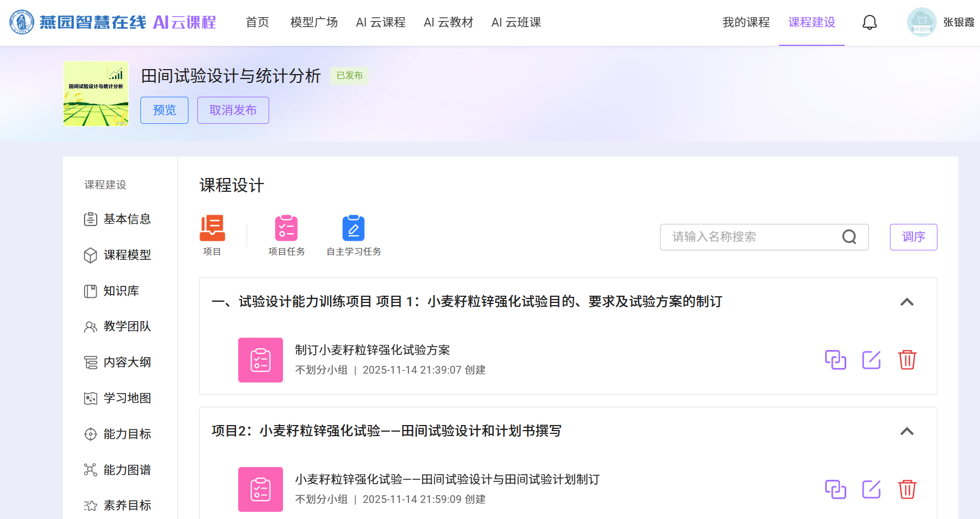Viewport: 980px width, 519px height.
Task: Delete the 制订小麦籽粒锌强化试验方案 task
Action: [907, 360]
